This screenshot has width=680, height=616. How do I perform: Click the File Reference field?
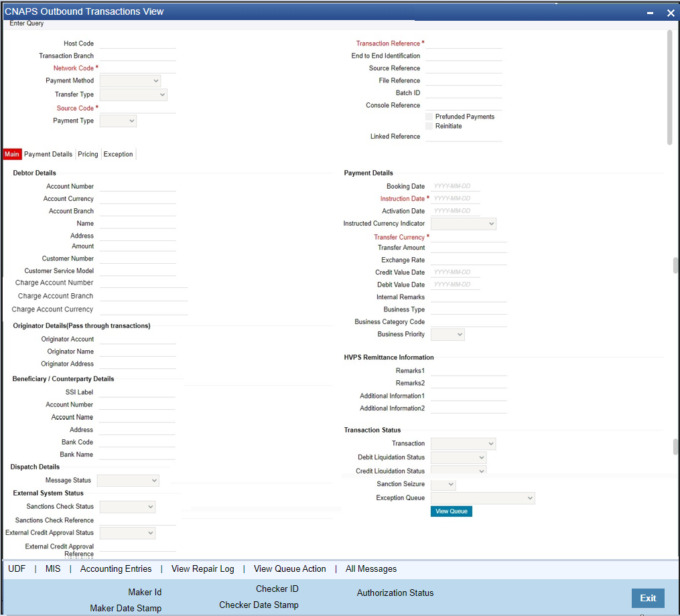464,80
